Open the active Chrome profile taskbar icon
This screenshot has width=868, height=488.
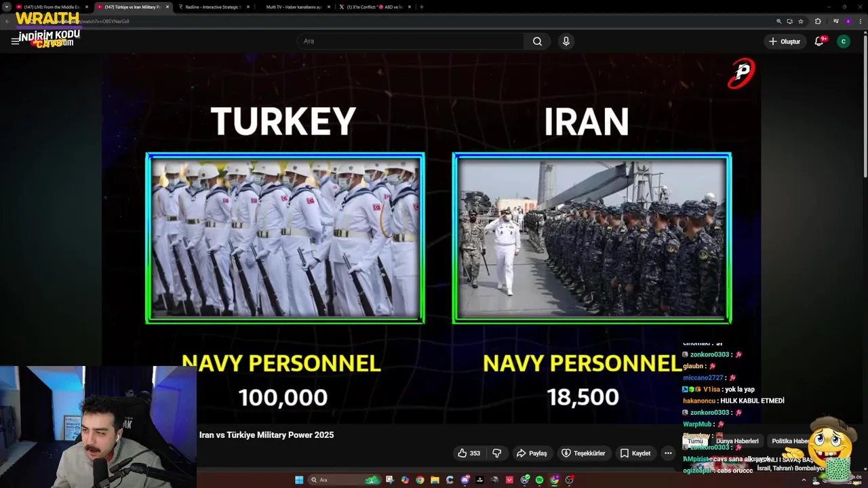click(554, 480)
